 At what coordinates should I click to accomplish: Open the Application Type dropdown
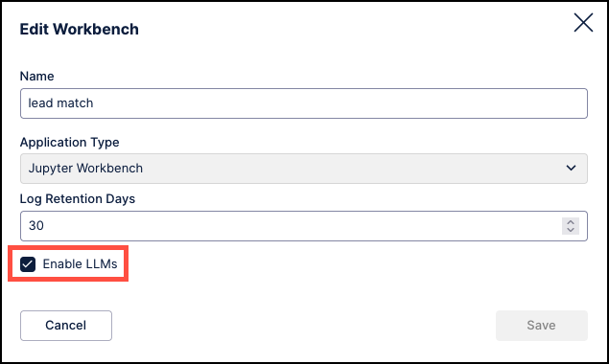[304, 169]
